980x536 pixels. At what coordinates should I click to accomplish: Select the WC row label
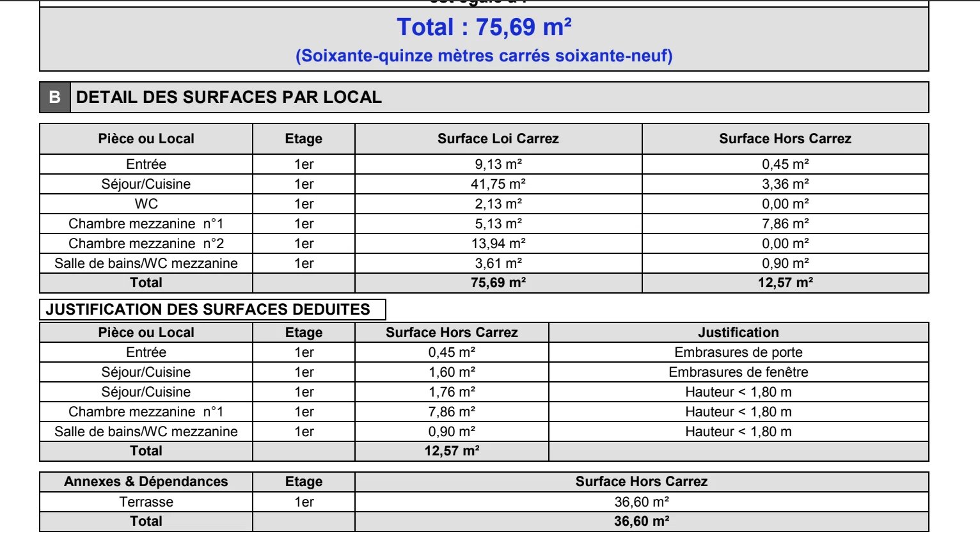[x=146, y=204]
